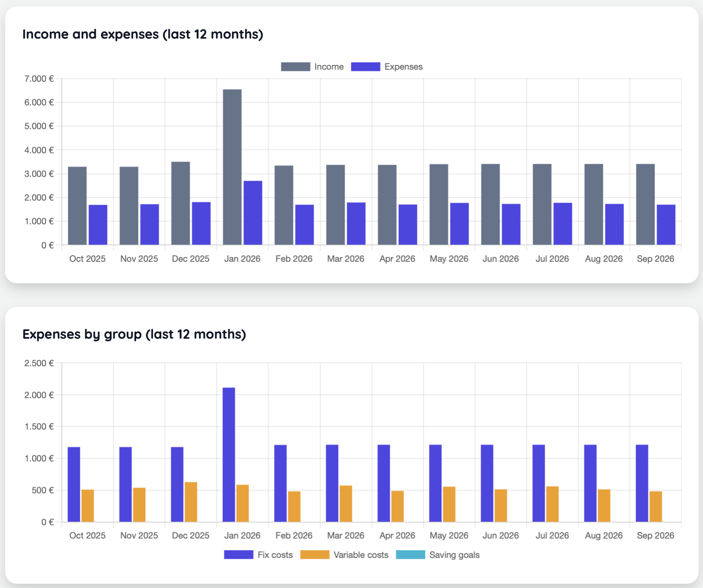Click the Dec 2025 income bar

pos(180,203)
